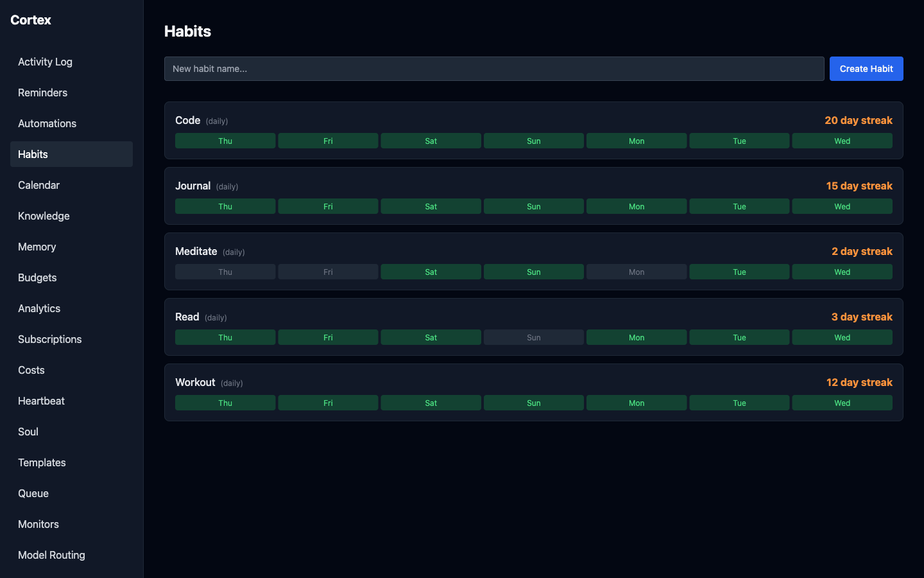924x578 pixels.
Task: Open the Subscriptions section
Action: (x=49, y=339)
